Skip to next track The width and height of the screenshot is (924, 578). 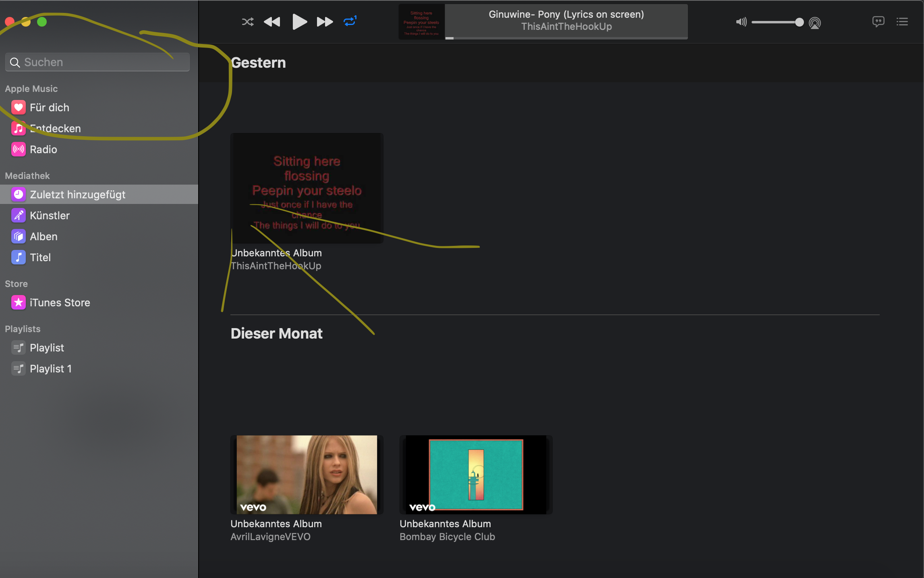[325, 22]
